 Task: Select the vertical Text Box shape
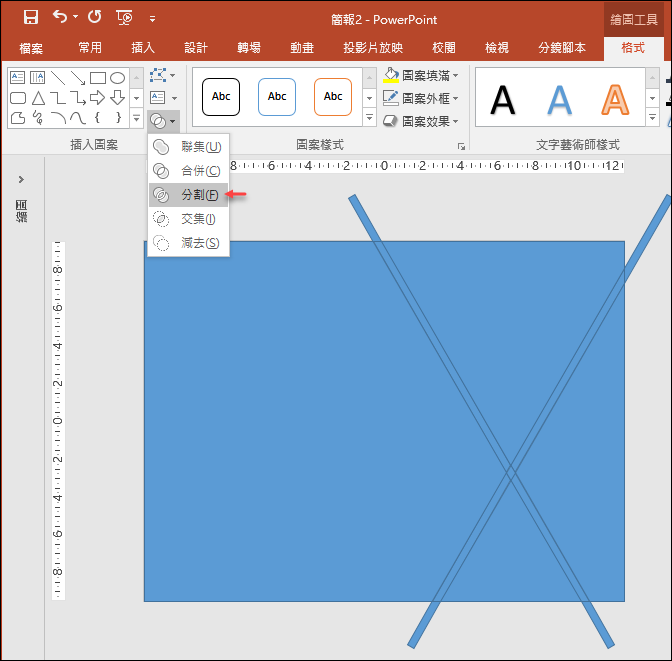[38, 78]
